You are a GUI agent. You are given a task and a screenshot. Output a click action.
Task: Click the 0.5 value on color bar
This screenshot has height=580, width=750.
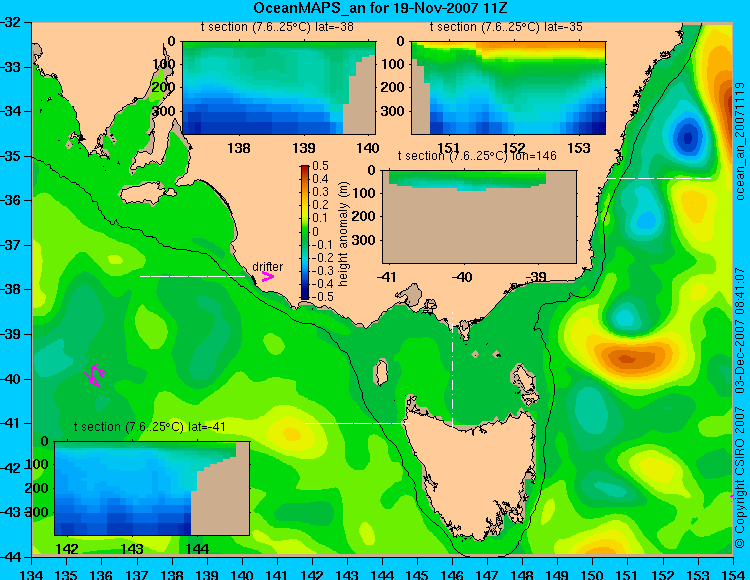point(320,166)
